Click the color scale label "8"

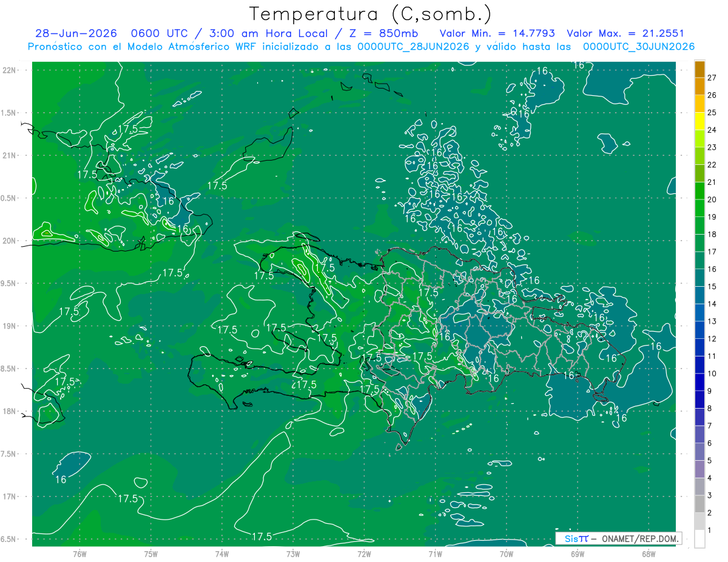[709, 409]
